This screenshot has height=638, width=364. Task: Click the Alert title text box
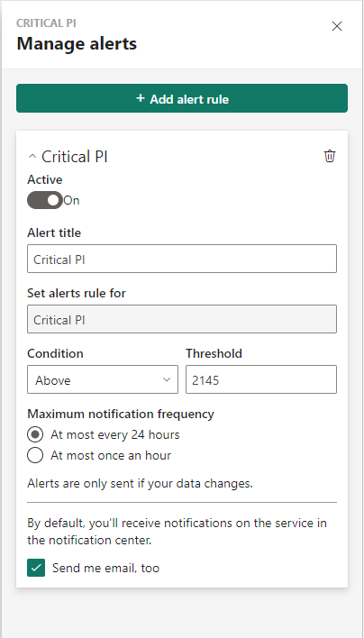pyautogui.click(x=182, y=259)
